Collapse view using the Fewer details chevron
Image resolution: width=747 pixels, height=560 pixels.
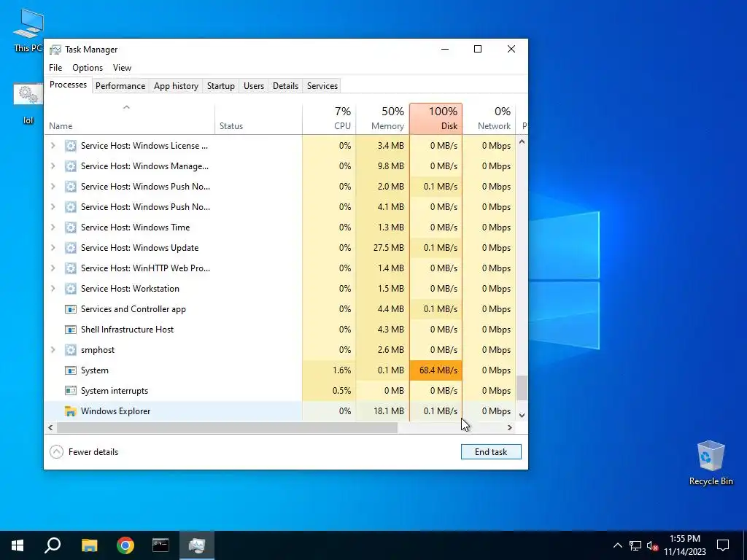coord(56,451)
